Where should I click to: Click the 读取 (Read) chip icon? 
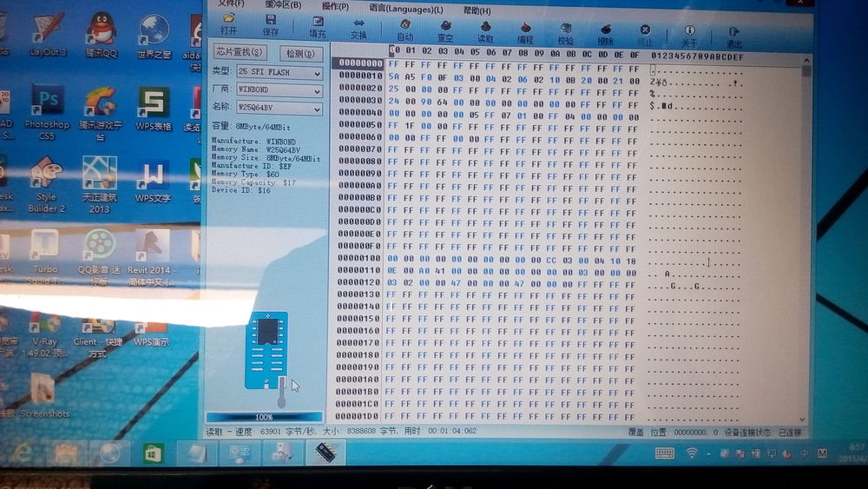click(485, 32)
